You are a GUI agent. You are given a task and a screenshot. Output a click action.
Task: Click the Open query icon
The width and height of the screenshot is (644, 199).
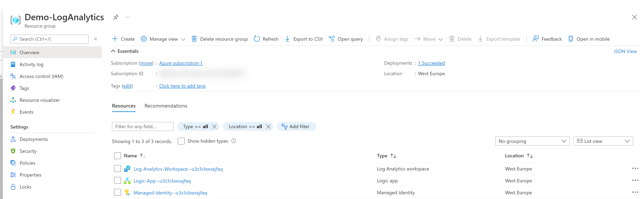click(332, 39)
